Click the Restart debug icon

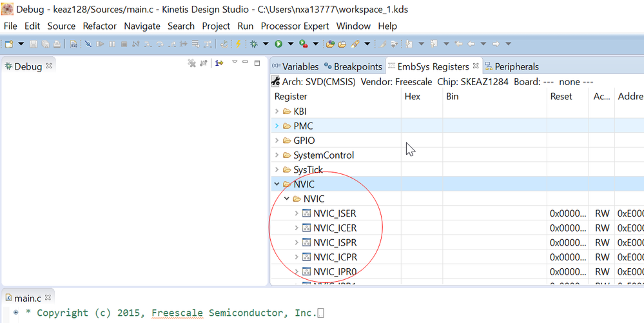click(x=224, y=44)
